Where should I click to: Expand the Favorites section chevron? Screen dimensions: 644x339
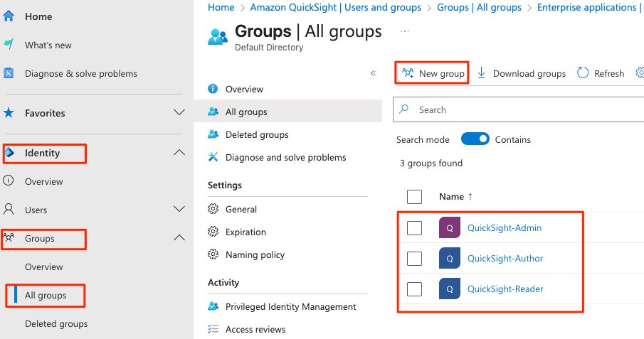click(179, 112)
